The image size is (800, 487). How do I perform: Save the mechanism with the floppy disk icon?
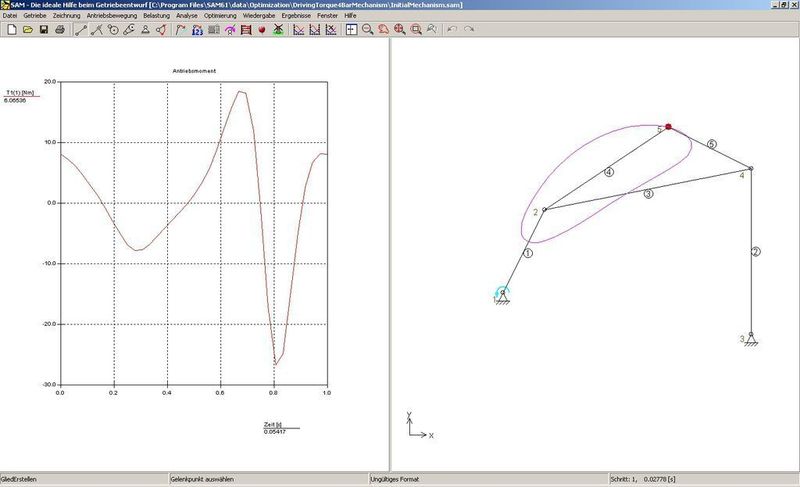point(44,30)
